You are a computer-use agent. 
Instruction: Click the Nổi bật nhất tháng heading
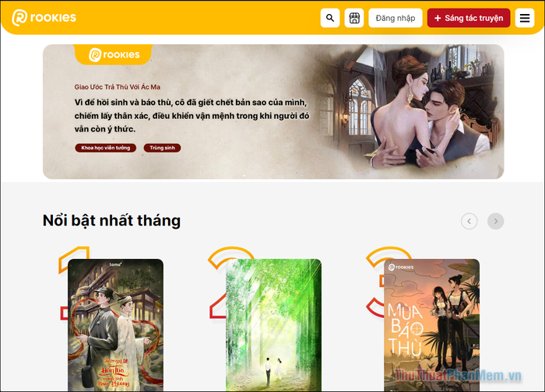(x=111, y=220)
